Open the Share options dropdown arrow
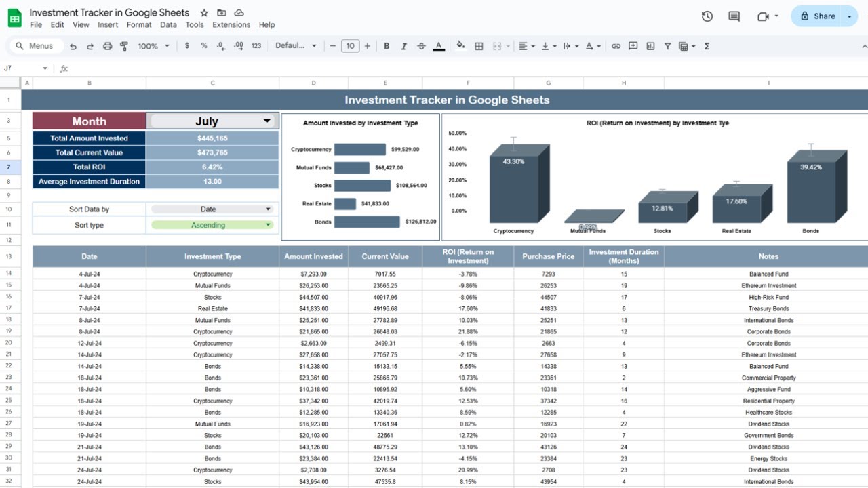Viewport: 868px width, 488px height. coord(850,16)
